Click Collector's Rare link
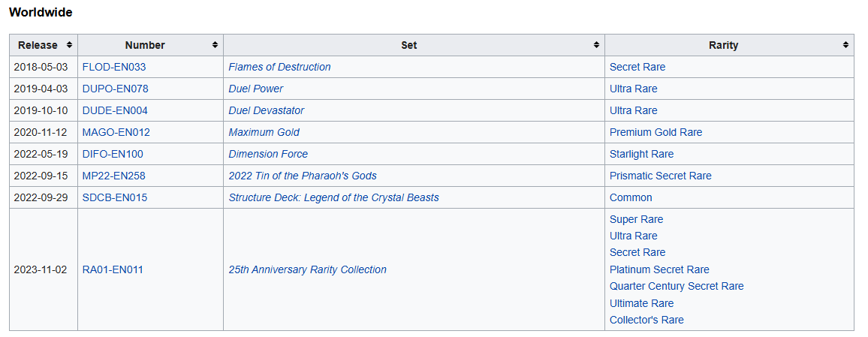Screen dimensions: 868x337 pyautogui.click(x=646, y=320)
